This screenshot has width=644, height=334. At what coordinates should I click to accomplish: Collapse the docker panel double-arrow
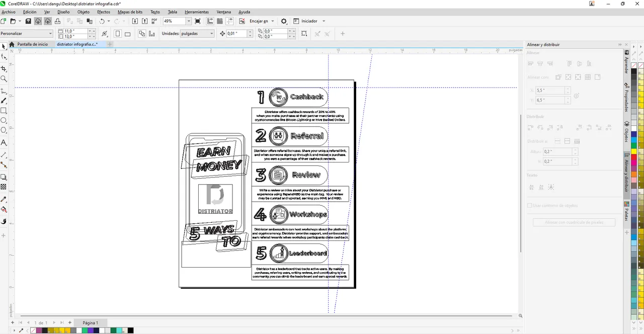tap(620, 44)
